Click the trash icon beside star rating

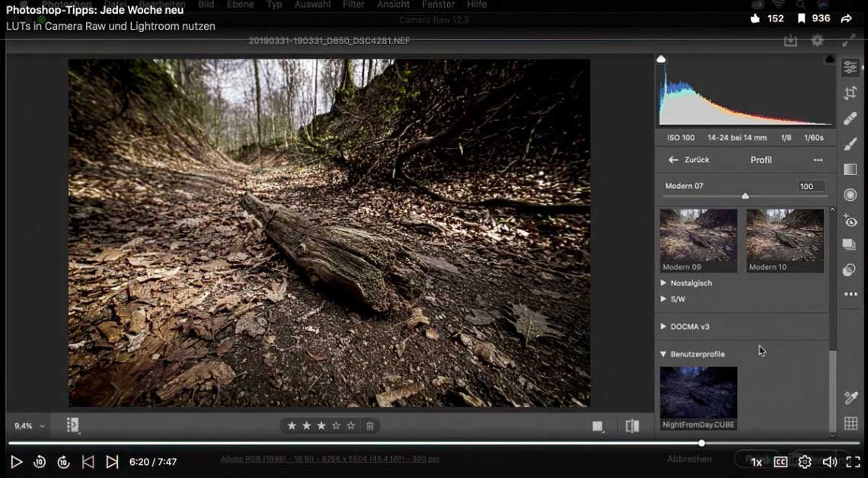pos(370,426)
